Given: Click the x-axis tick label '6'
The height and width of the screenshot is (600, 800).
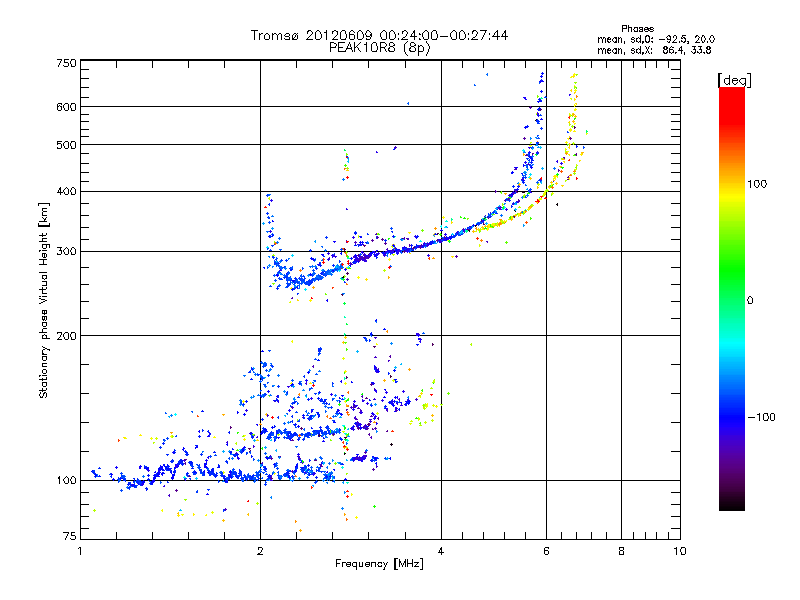Looking at the screenshot, I should point(546,551).
